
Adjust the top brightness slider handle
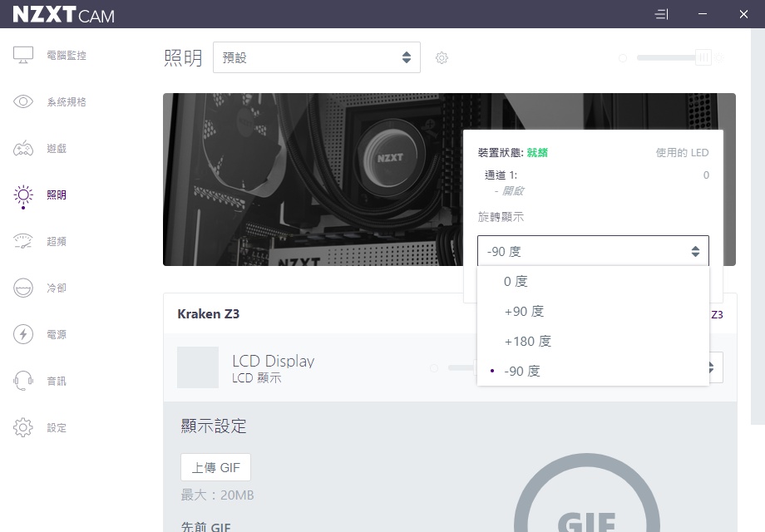click(x=703, y=58)
